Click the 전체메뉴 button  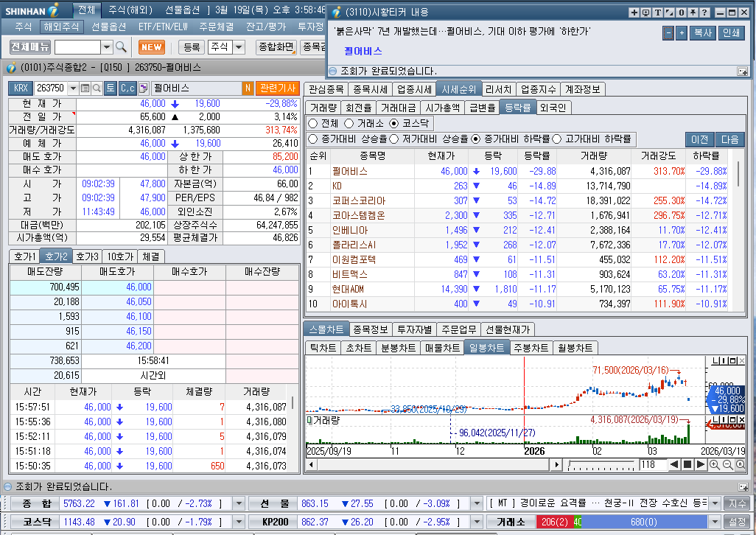click(x=30, y=46)
